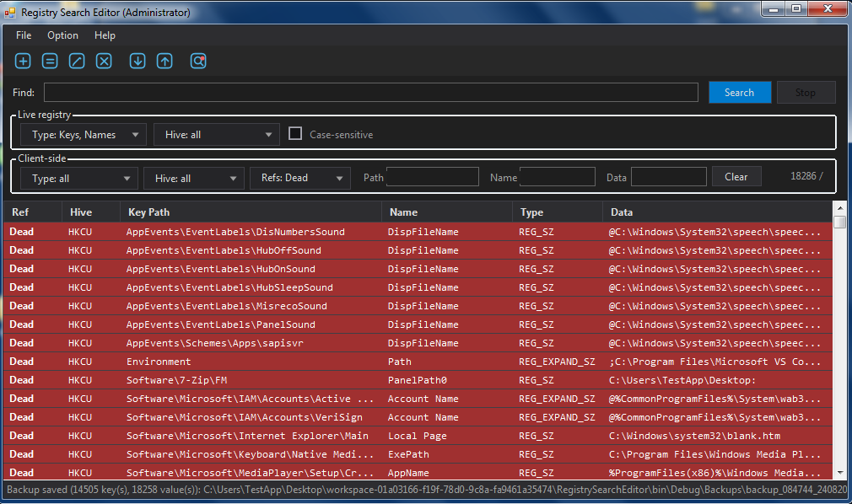Sort by the Data column header
Image resolution: width=852 pixels, height=504 pixels.
click(x=717, y=212)
